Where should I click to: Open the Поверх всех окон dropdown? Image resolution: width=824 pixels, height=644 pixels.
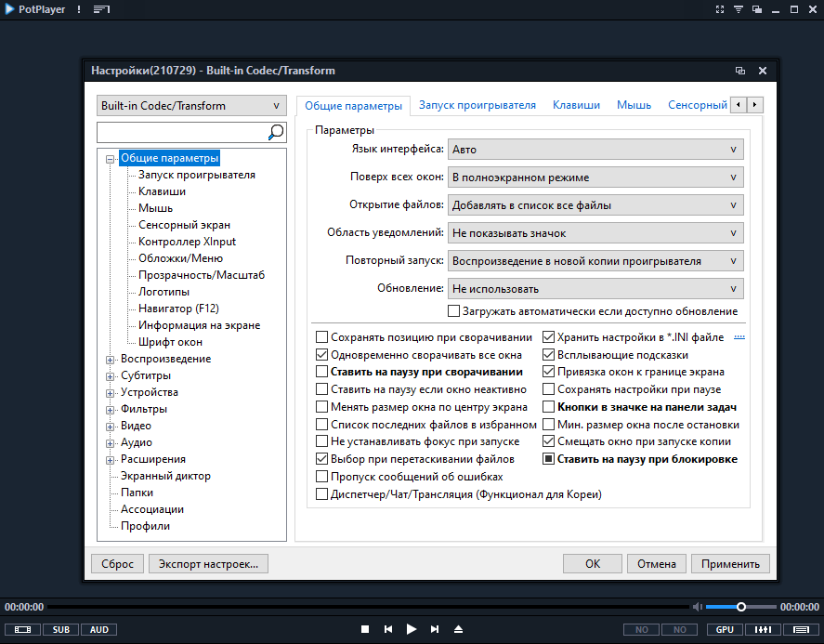[595, 177]
